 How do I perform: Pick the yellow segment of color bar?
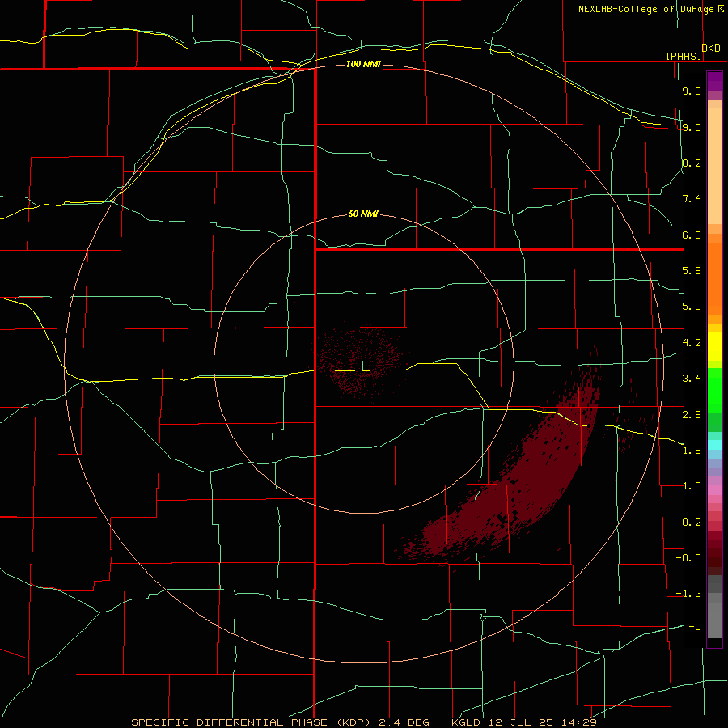coord(714,346)
